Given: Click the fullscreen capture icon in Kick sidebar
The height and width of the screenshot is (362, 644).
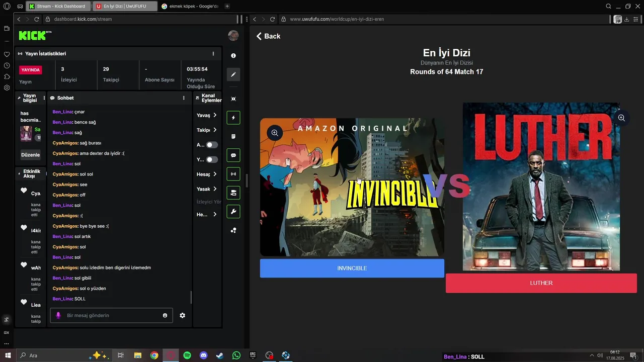Looking at the screenshot, I should [233, 99].
